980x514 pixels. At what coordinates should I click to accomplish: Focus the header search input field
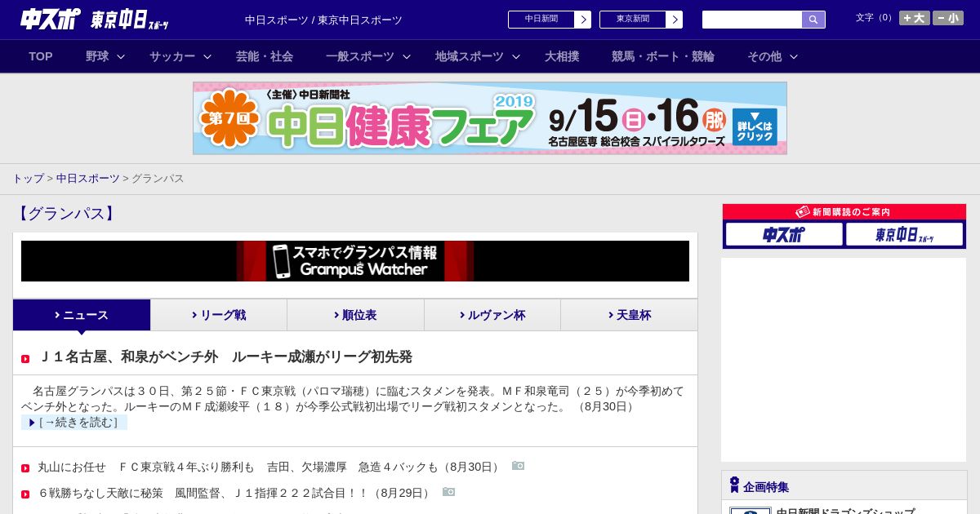(752, 20)
